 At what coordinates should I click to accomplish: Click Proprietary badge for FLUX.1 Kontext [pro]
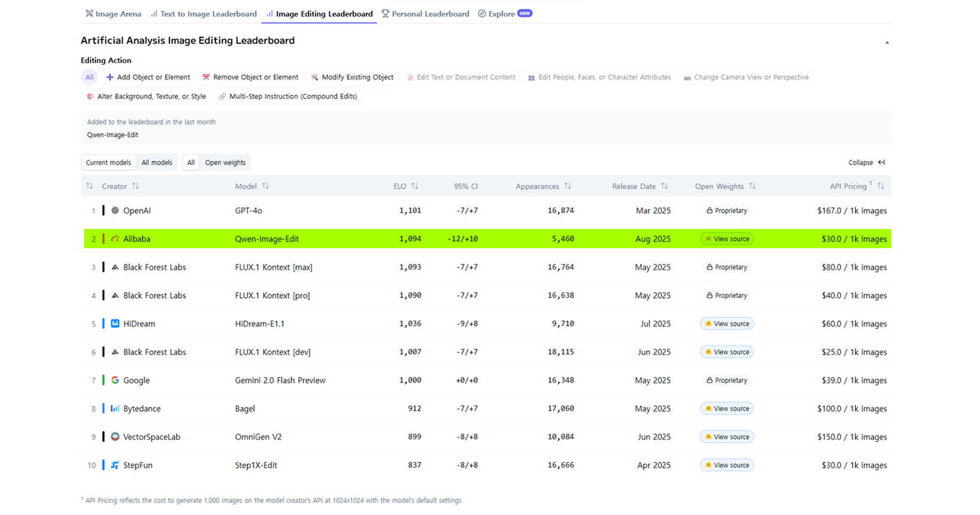[x=727, y=296]
